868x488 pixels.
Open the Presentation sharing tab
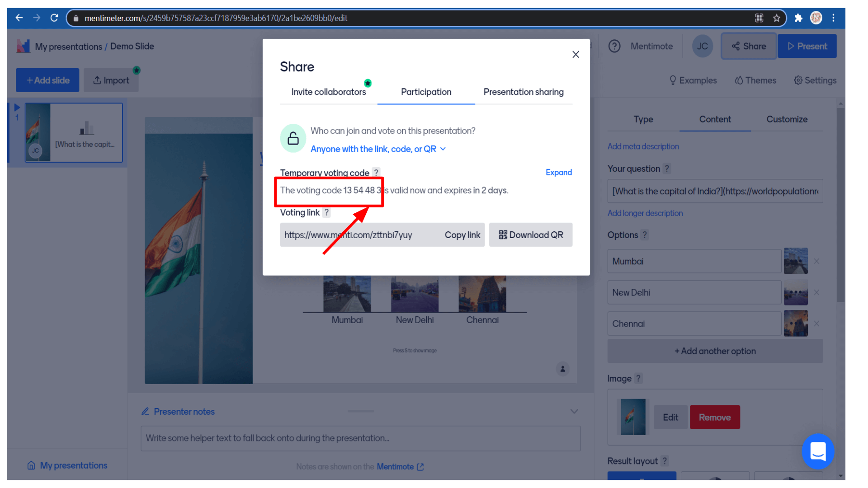pyautogui.click(x=523, y=92)
